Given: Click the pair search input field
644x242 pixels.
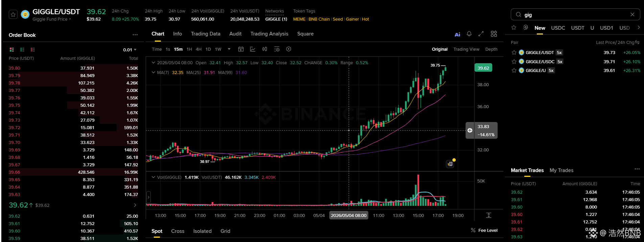Looking at the screenshot, I should tap(575, 15).
